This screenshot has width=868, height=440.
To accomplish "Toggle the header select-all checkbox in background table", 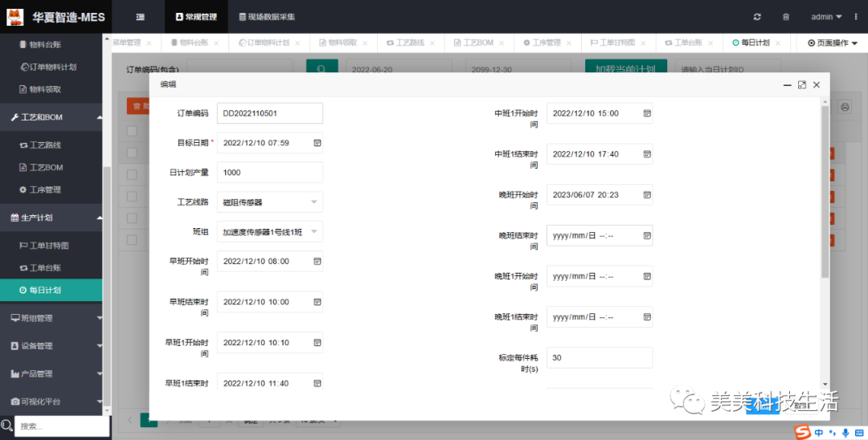I will [132, 131].
